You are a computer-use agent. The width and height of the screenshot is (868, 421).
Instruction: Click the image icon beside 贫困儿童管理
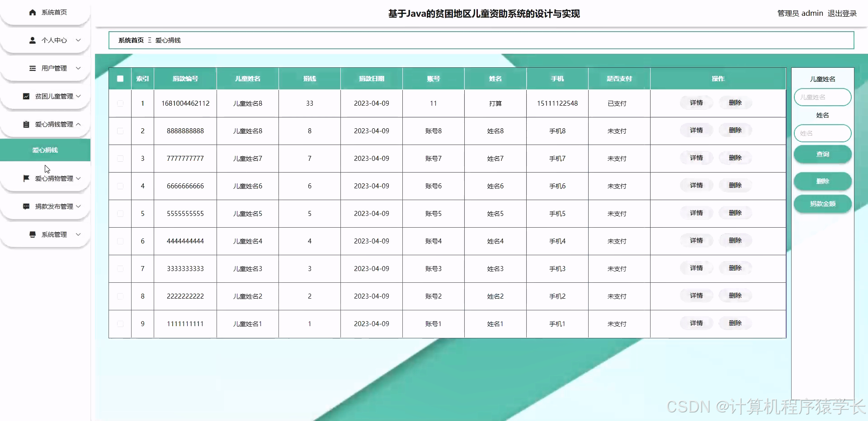tap(26, 96)
